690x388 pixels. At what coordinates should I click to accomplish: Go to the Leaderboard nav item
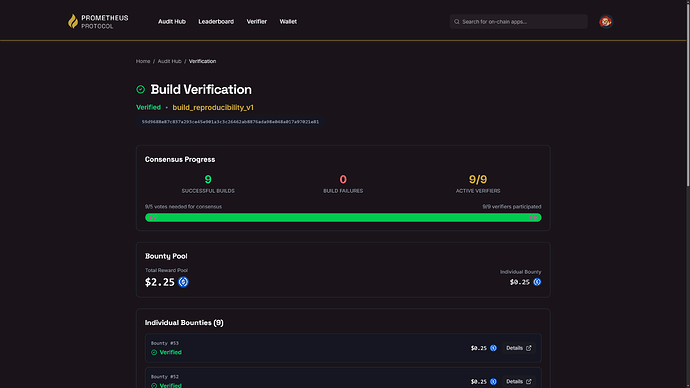[216, 22]
